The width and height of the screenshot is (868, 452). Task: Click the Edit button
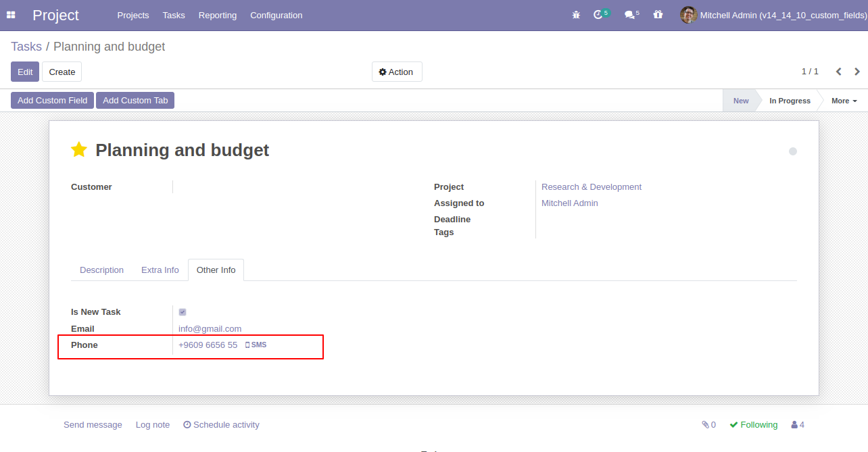click(25, 72)
